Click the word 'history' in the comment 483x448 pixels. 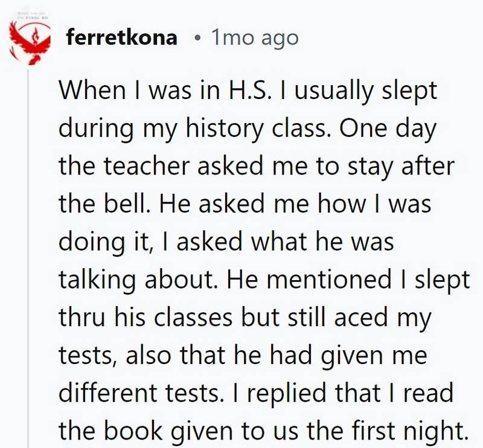pos(224,128)
